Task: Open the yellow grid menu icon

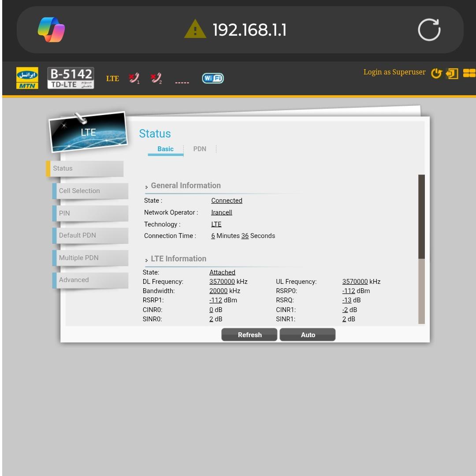Action: coord(469,74)
